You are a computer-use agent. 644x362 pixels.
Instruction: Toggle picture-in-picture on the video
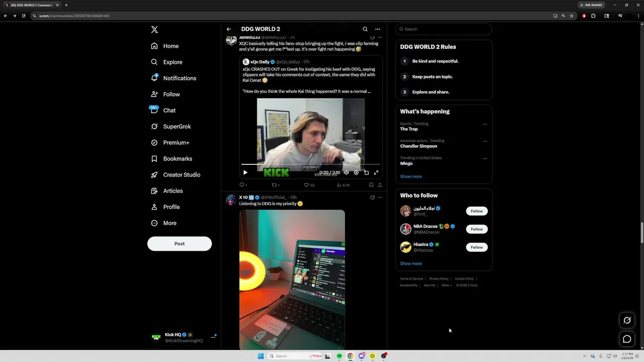[x=366, y=172]
